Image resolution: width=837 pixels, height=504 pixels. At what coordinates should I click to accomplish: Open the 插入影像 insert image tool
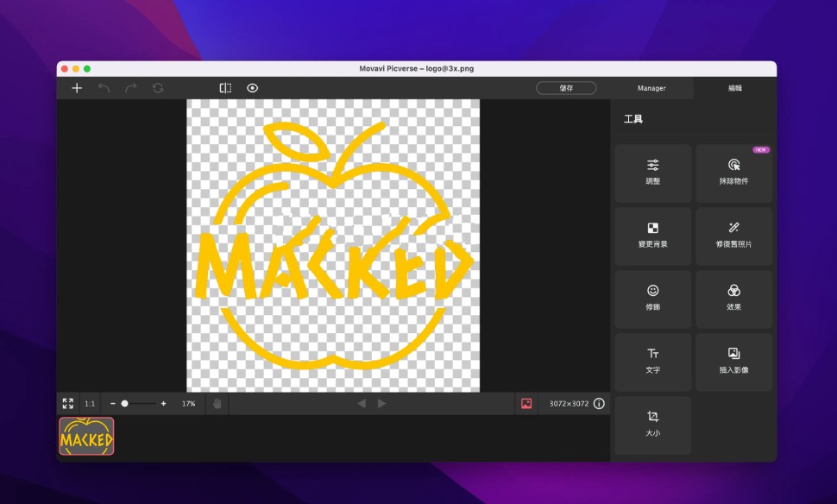[733, 362]
